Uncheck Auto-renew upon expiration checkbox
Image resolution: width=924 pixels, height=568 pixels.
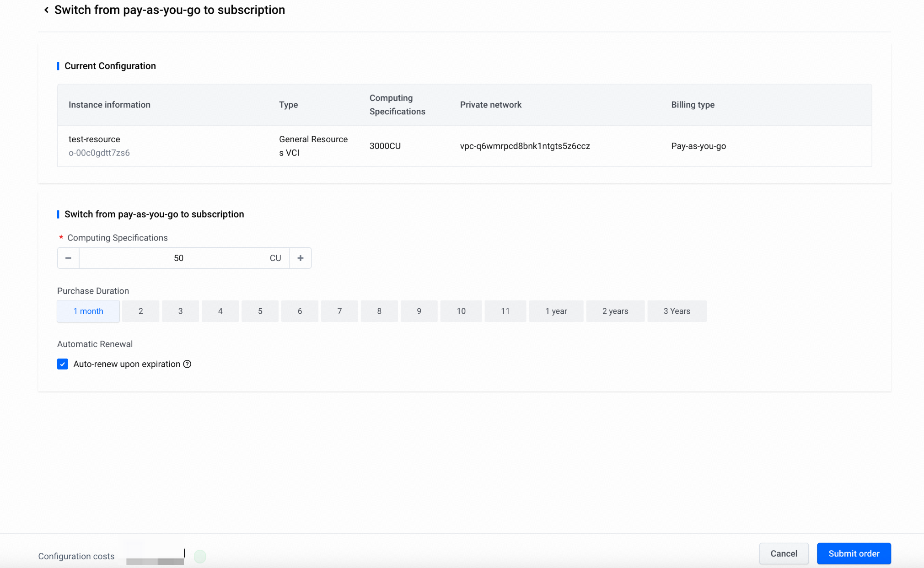point(63,364)
